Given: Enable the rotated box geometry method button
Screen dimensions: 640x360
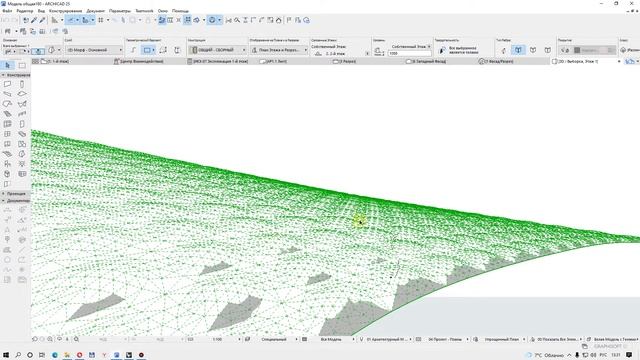Looking at the screenshot, I should pos(163,50).
